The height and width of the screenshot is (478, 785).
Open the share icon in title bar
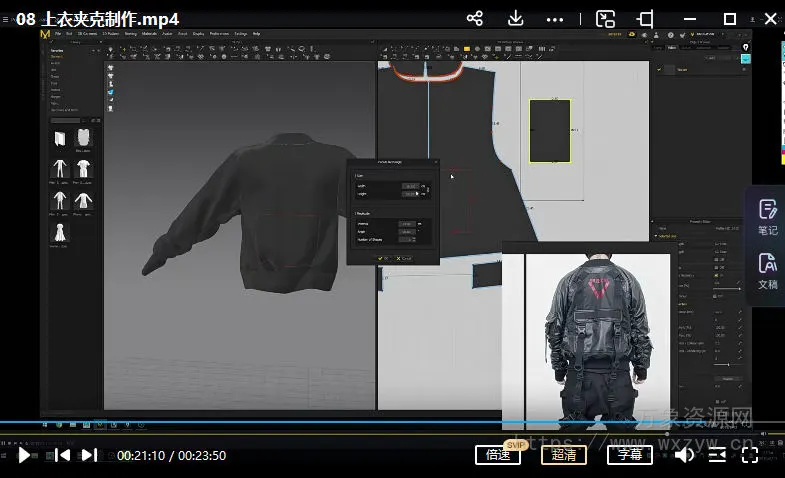[x=475, y=18]
